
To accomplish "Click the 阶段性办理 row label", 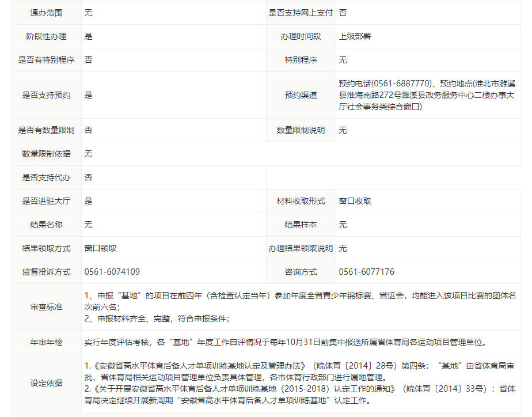I will point(46,36).
